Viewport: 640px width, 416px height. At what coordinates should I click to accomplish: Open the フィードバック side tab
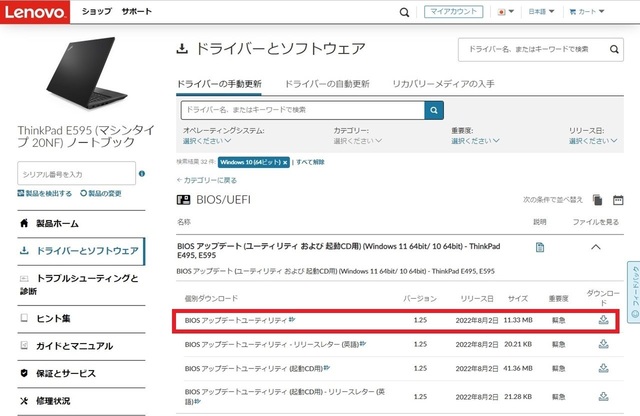click(x=634, y=291)
